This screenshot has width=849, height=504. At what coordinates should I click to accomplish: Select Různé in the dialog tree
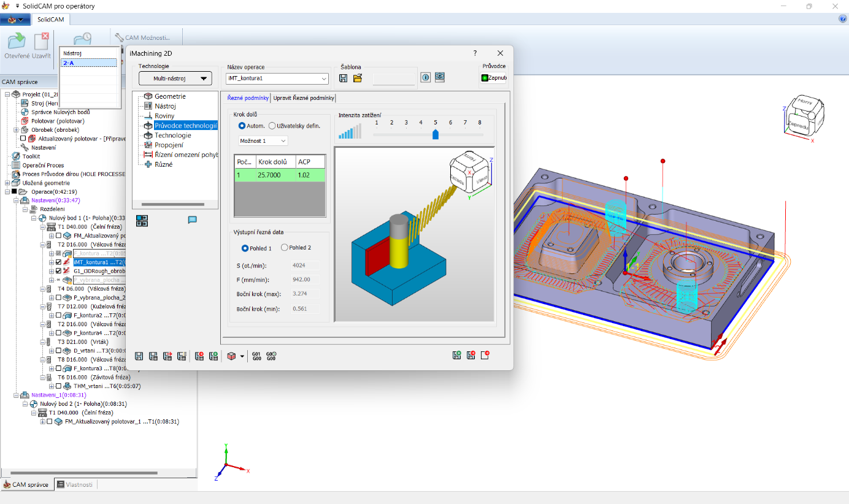164,164
